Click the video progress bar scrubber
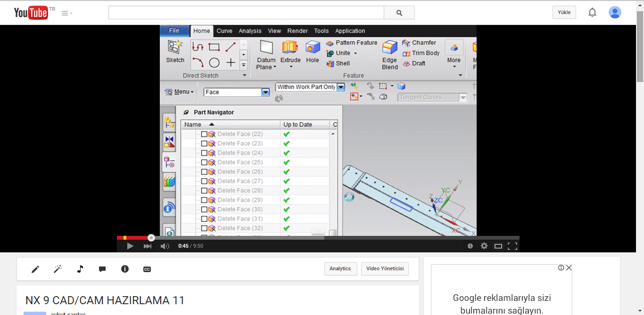The width and height of the screenshot is (644, 315). (x=151, y=238)
